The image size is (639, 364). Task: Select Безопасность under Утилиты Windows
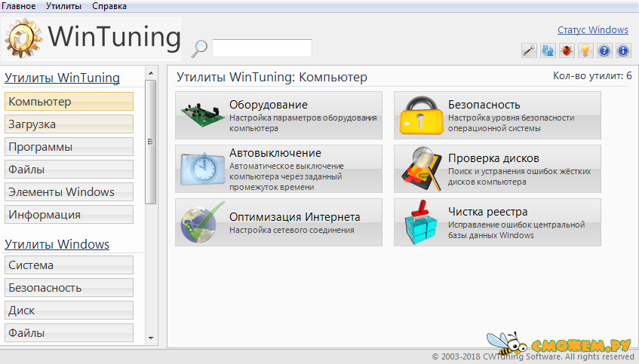click(69, 287)
